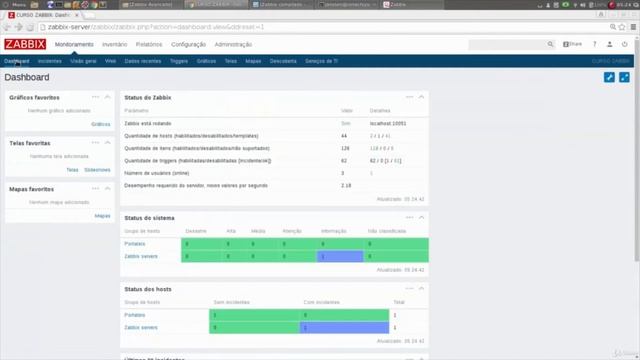Click the Zabbix logo in the header
The height and width of the screenshot is (360, 640).
[x=25, y=44]
